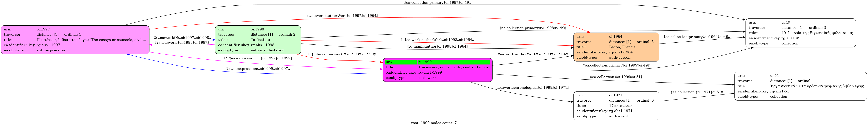The image size is (868, 127).
Task: Click urn value oi:1998 in the green node
Action: click(x=257, y=29)
